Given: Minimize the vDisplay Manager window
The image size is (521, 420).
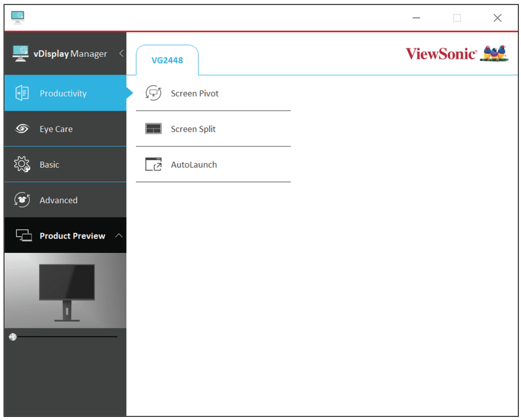Looking at the screenshot, I should pyautogui.click(x=416, y=18).
